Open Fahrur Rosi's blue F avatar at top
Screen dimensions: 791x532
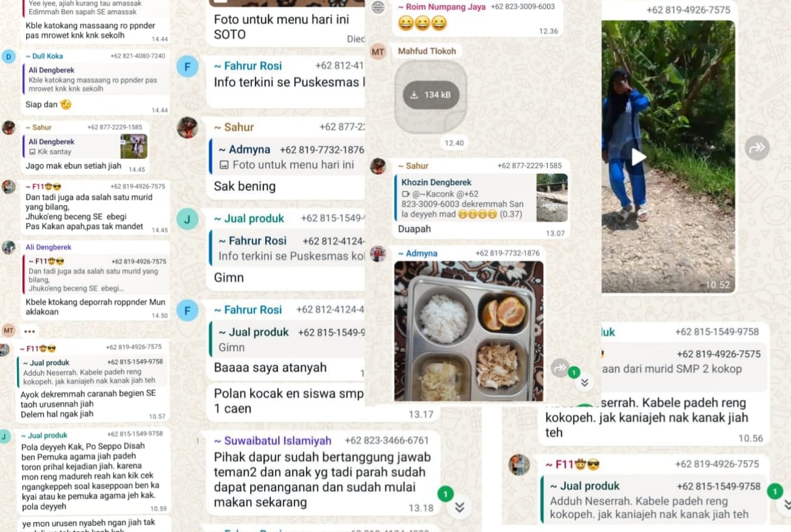(188, 66)
